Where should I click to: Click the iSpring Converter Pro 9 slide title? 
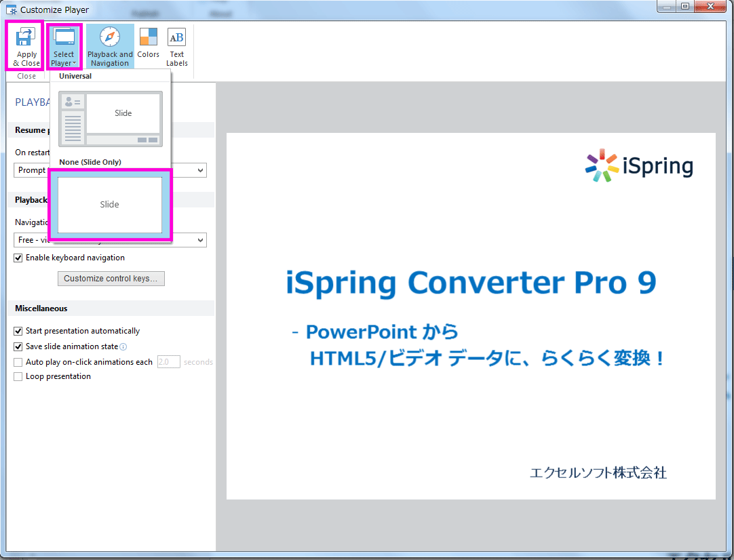[471, 283]
